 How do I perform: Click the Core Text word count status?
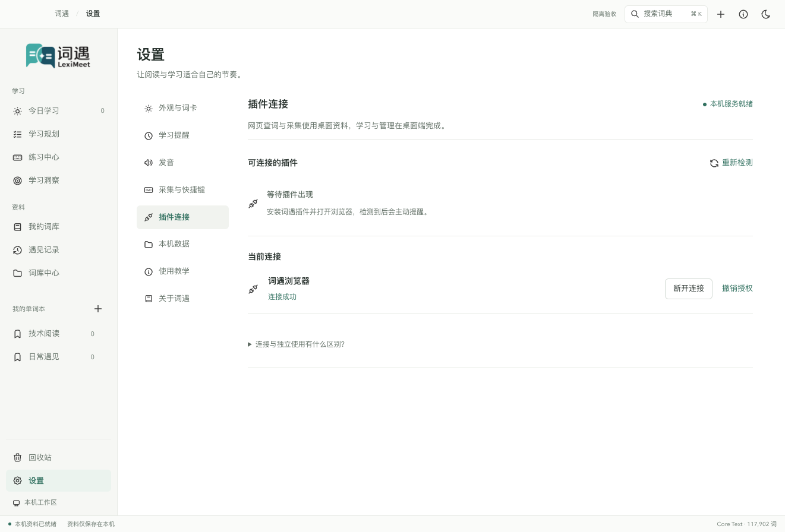747,524
